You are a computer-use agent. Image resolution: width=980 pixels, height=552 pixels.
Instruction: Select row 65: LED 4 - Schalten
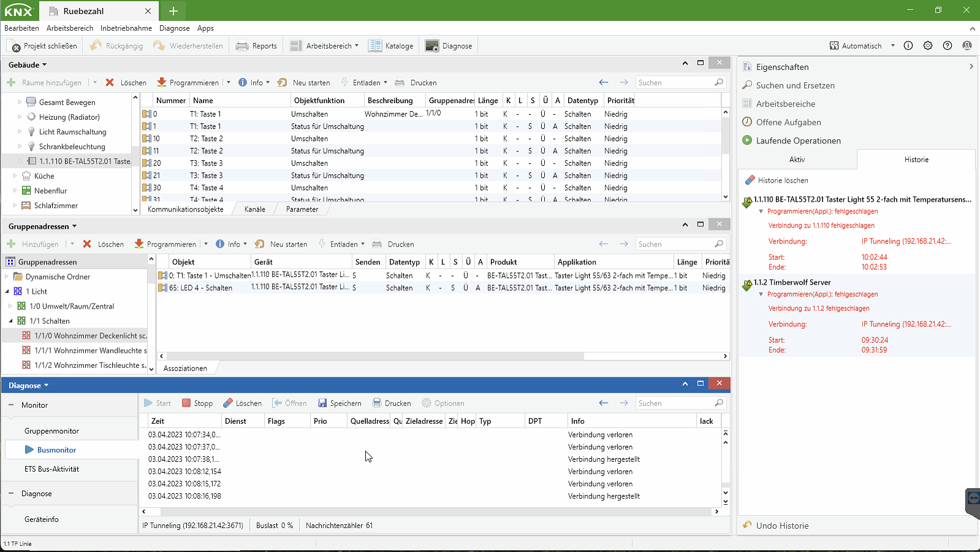(443, 288)
